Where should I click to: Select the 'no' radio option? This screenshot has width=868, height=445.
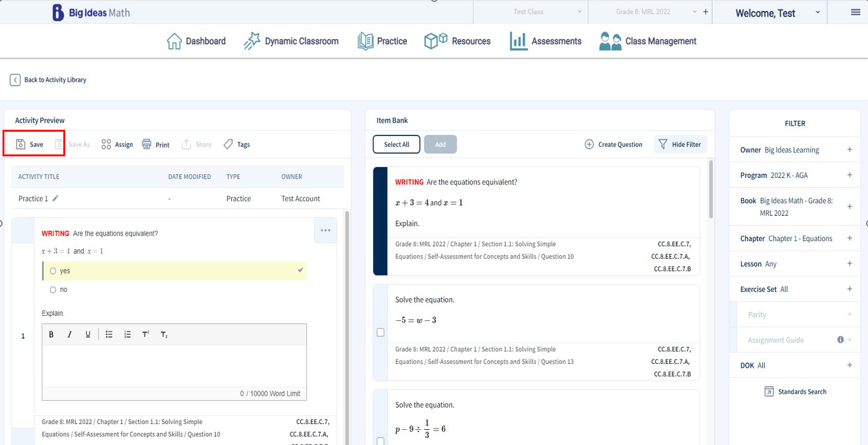(53, 290)
